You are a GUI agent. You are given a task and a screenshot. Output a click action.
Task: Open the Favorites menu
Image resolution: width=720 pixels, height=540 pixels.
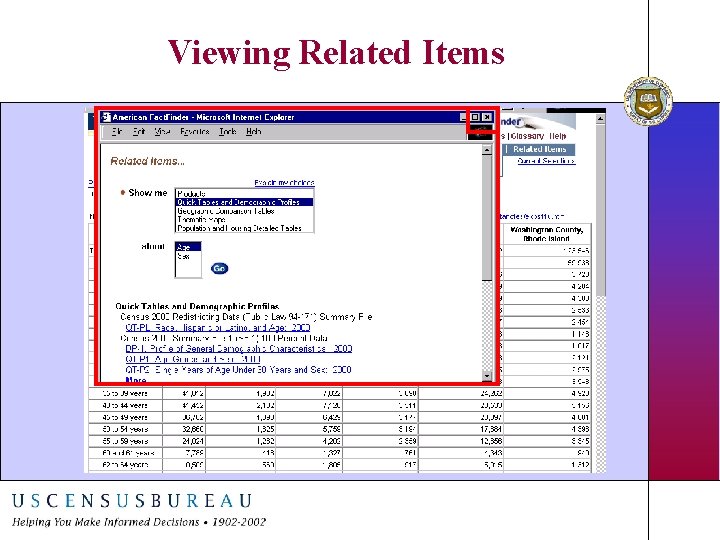[195, 132]
